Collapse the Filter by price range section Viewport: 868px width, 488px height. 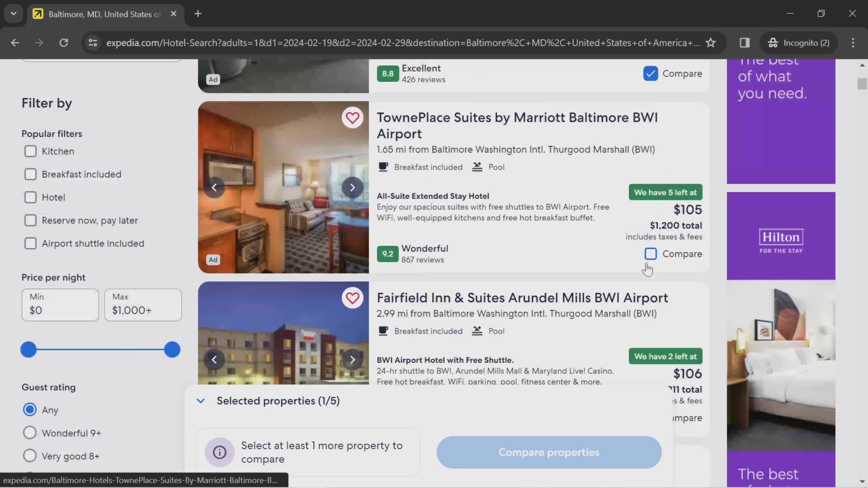click(x=53, y=277)
